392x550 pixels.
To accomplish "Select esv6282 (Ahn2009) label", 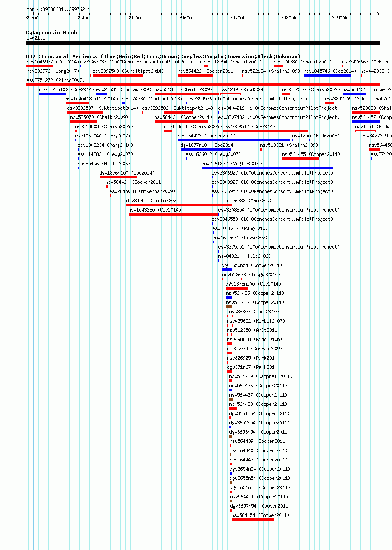I will (249, 201).
